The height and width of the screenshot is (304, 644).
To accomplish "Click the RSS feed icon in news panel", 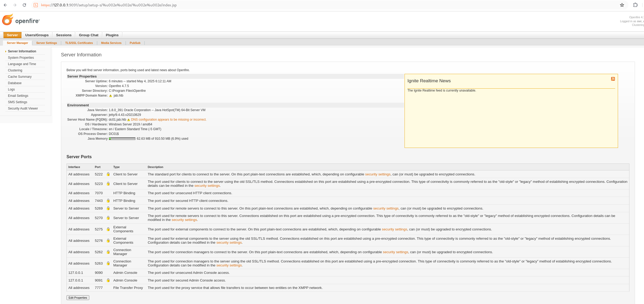I will (x=613, y=79).
